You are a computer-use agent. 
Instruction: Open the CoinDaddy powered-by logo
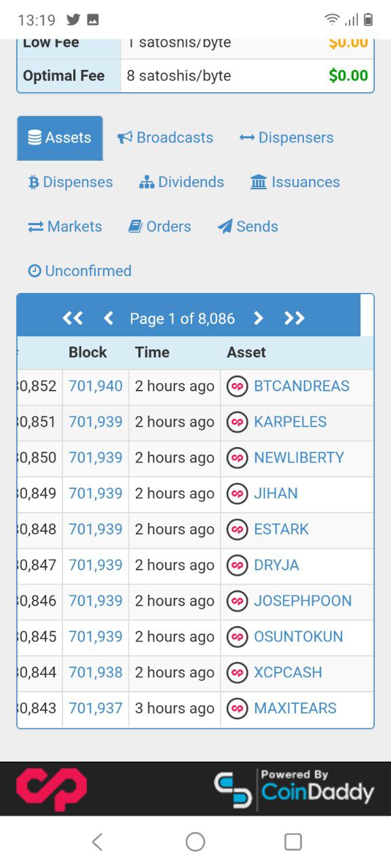point(294,789)
